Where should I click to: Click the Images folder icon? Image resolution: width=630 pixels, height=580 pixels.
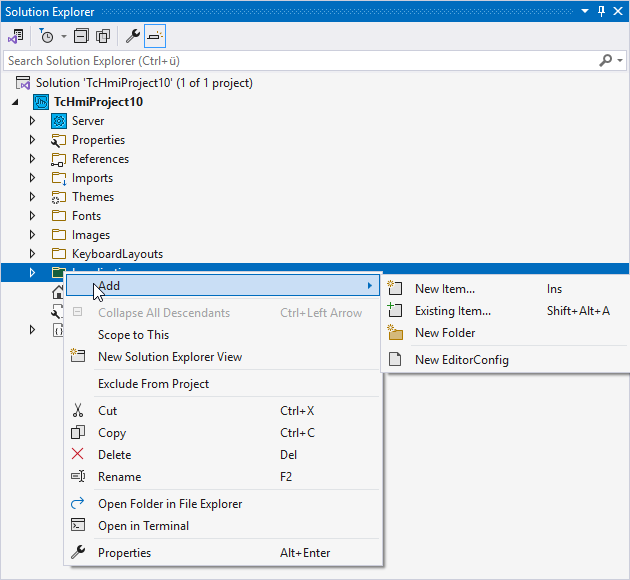tap(59, 235)
